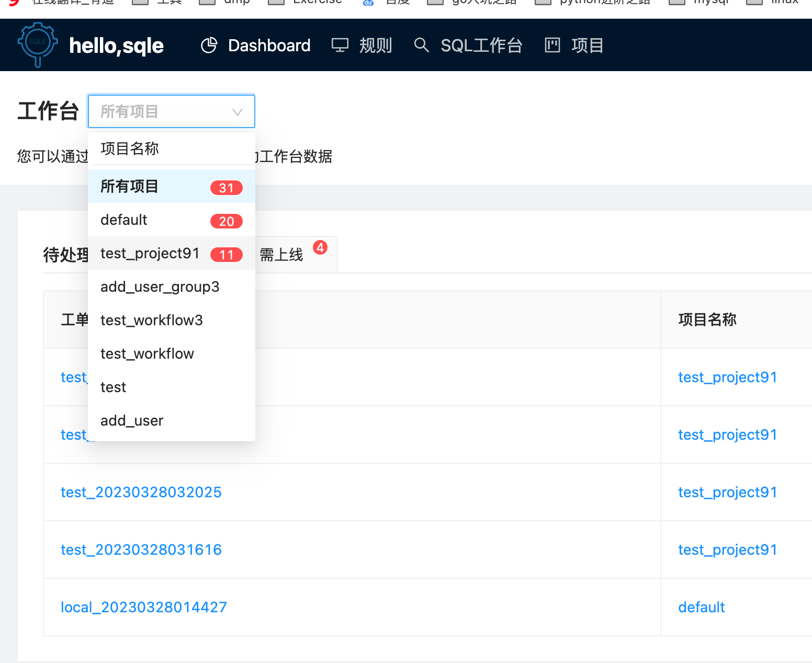The width and height of the screenshot is (812, 663).
Task: Click the 百度 bookmark favicon
Action: point(367,3)
